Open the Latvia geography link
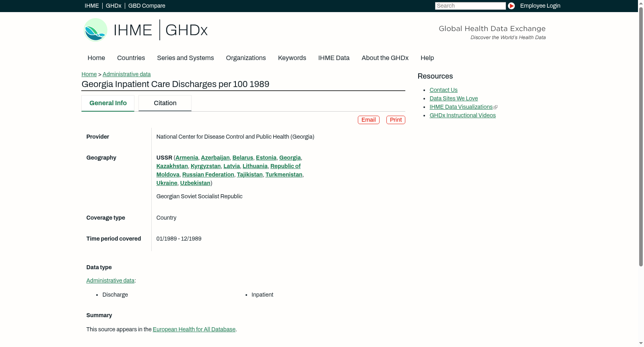Screen dimensions: 644x347 [232, 166]
